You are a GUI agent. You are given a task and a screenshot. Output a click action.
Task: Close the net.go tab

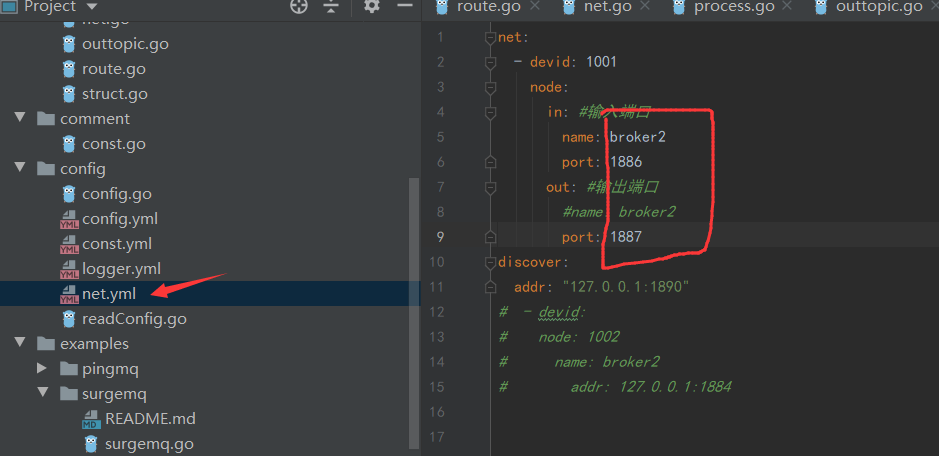(645, 6)
